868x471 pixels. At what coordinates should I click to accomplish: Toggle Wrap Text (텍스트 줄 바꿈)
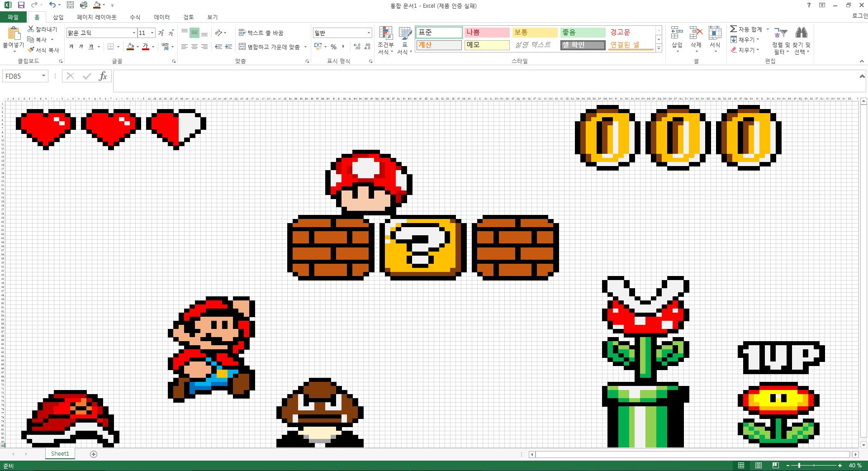[261, 33]
